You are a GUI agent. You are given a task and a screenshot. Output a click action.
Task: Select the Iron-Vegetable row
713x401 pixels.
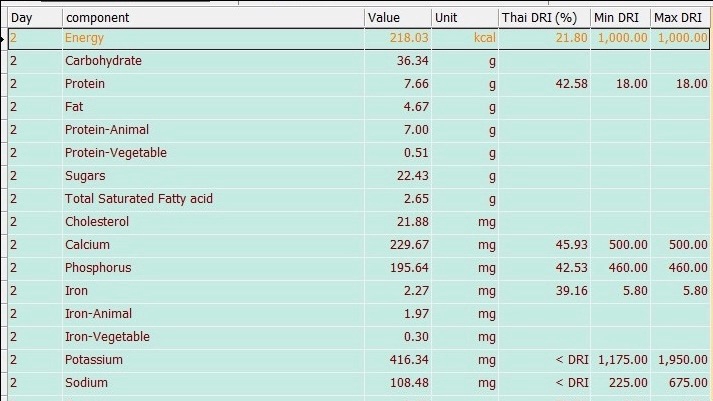(359, 337)
